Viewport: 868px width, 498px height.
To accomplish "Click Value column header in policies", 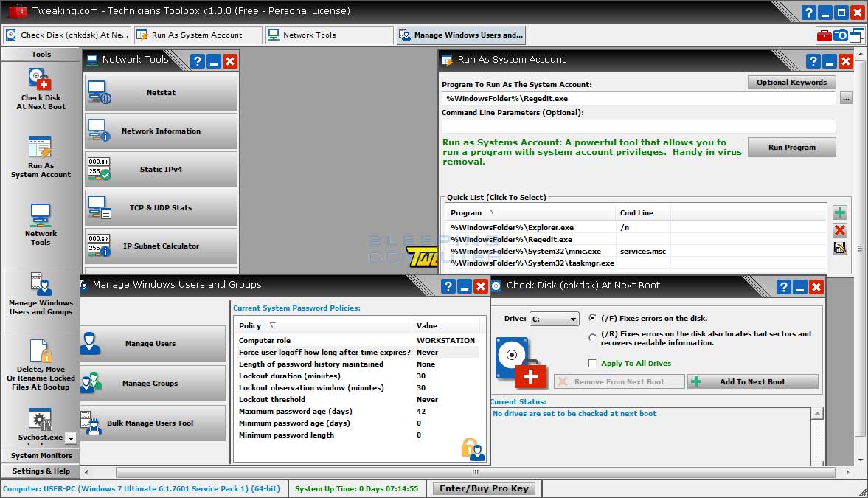I will coord(446,325).
